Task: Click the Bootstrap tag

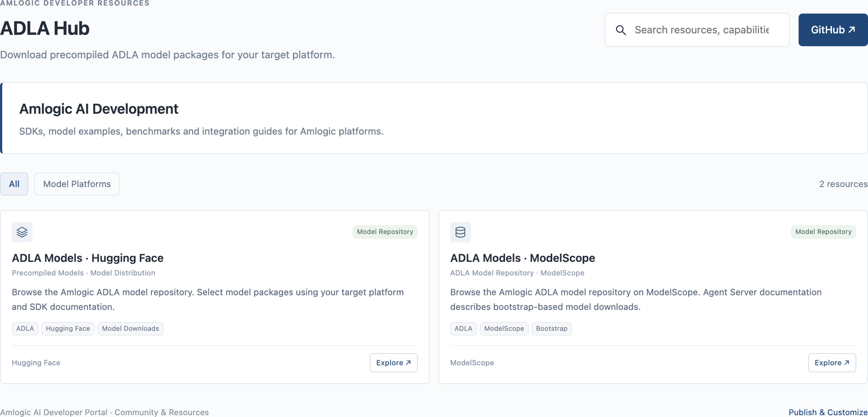Action: tap(552, 328)
